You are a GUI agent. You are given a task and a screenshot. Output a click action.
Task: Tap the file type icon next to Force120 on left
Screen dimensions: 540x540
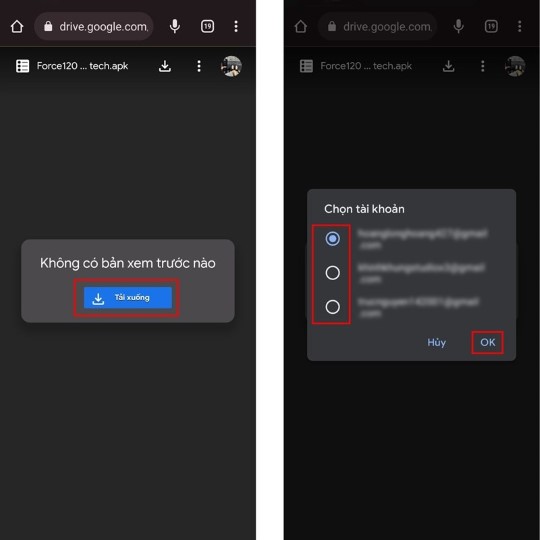[23, 66]
